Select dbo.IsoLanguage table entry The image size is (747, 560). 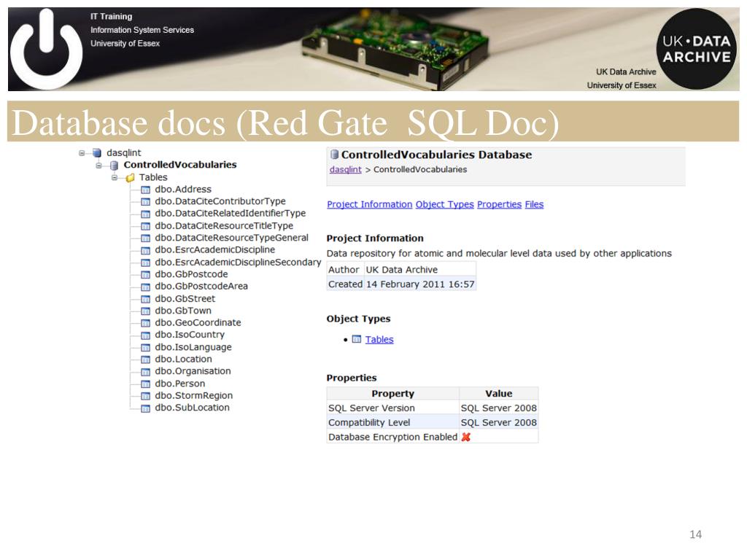(x=193, y=347)
